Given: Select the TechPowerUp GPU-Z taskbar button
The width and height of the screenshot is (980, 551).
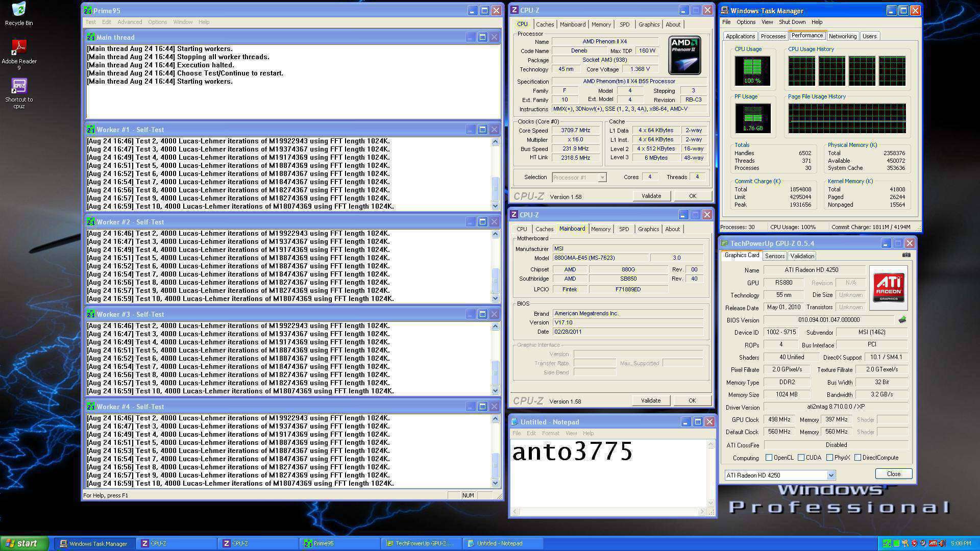Looking at the screenshot, I should point(421,543).
